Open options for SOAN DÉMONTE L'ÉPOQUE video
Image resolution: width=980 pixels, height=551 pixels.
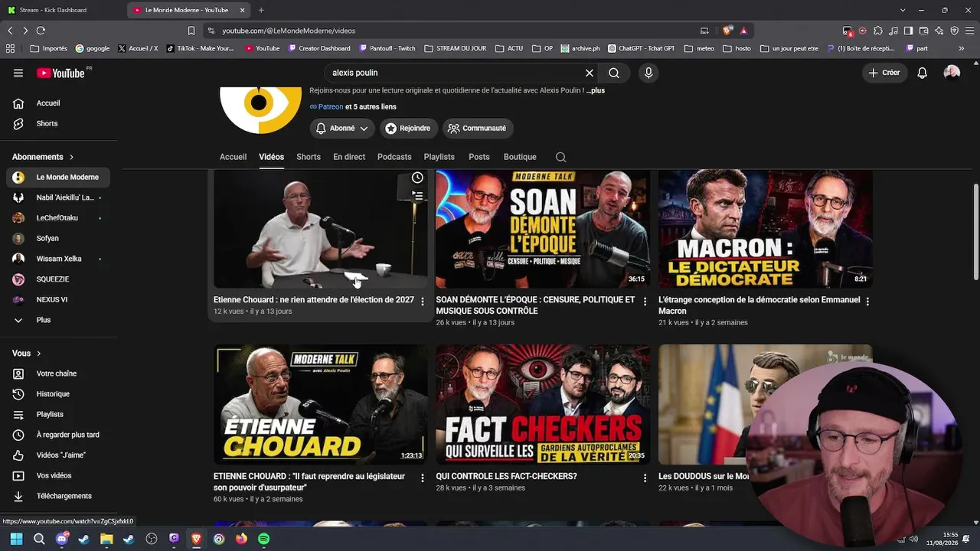click(645, 302)
